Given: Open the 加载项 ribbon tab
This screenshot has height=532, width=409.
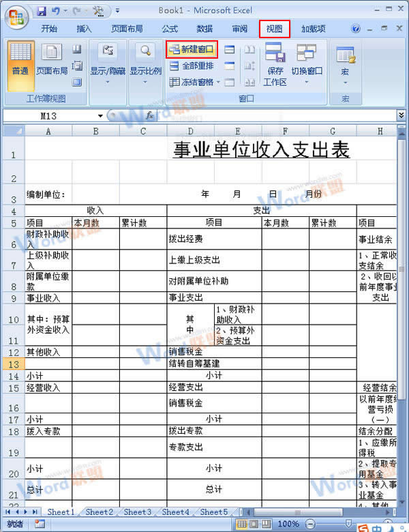Looking at the screenshot, I should pos(314,29).
